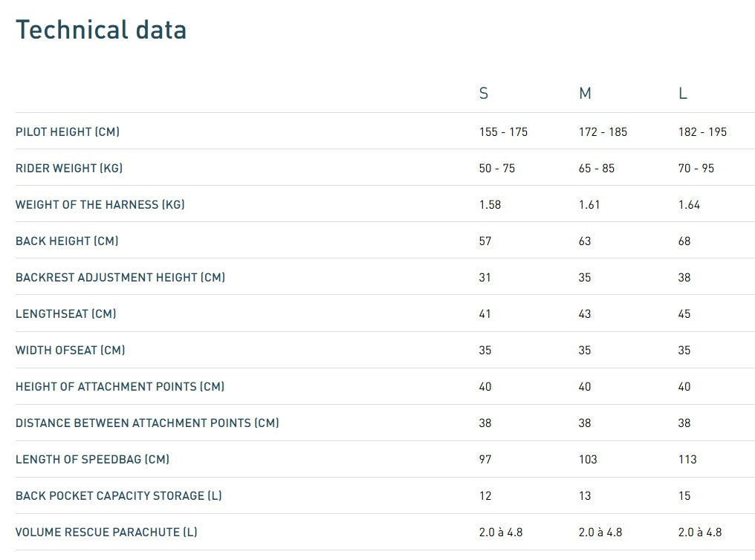The height and width of the screenshot is (560, 755).
Task: Click the Lengthseat (CM) row label
Action: [x=66, y=313]
